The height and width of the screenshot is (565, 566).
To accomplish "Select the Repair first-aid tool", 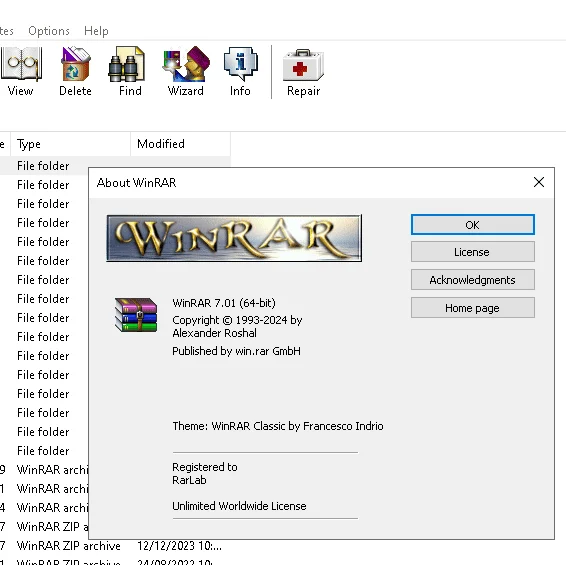I will coord(303,72).
